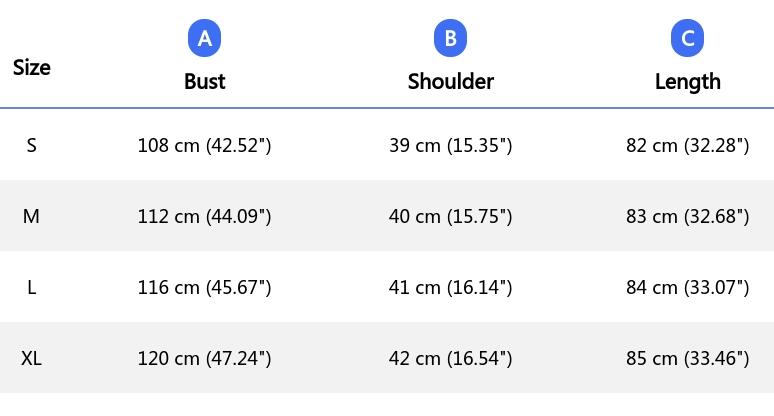Select the S size row label

31,146
